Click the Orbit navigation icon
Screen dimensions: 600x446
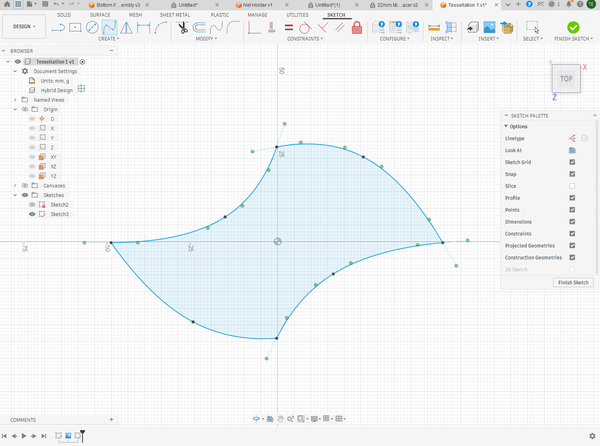click(256, 419)
